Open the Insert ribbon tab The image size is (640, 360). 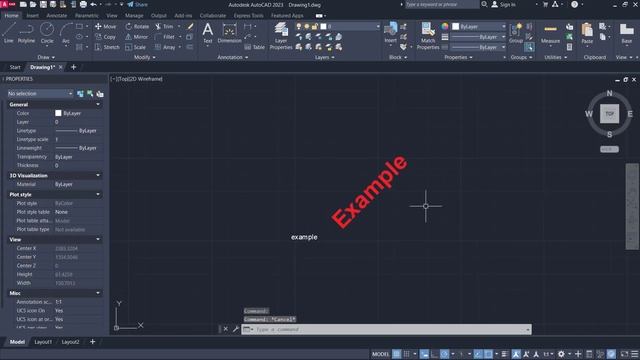pos(33,16)
